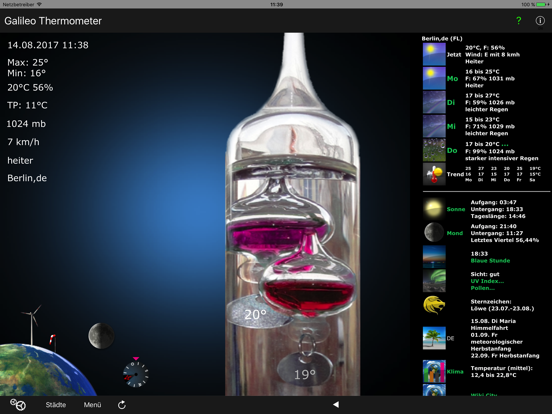Refresh weather data with reload icon
Viewport: 552px width, 414px height.
coord(122,405)
